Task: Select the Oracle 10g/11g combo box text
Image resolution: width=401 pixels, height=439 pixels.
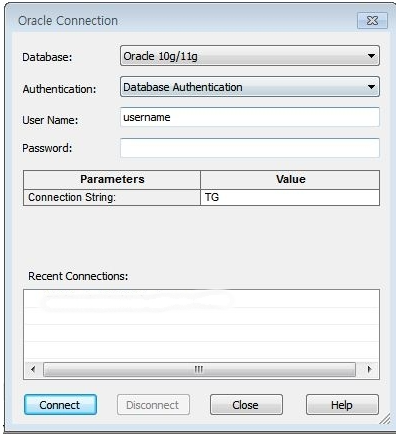Action: 160,56
